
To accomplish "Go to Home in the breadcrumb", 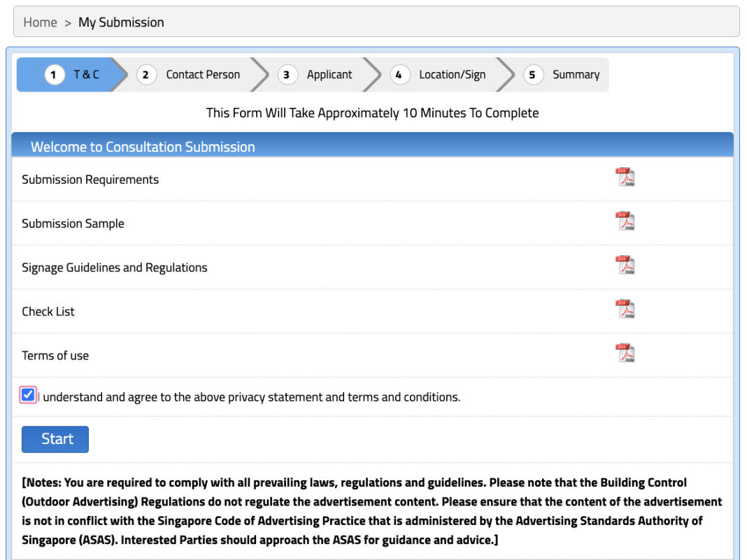I will pyautogui.click(x=40, y=22).
